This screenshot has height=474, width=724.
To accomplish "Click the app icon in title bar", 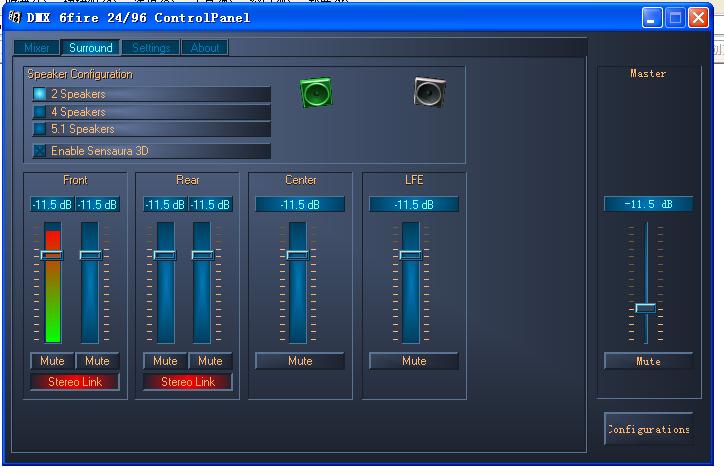I will [15, 18].
